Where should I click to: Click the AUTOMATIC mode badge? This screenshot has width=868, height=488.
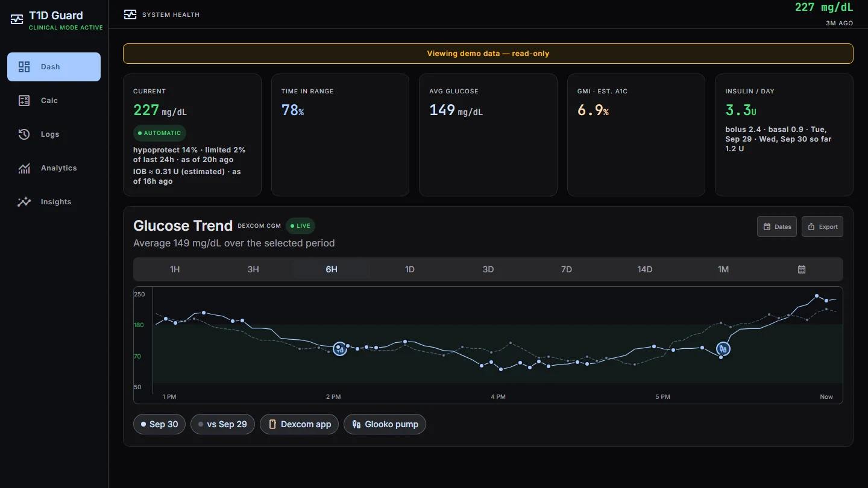160,133
